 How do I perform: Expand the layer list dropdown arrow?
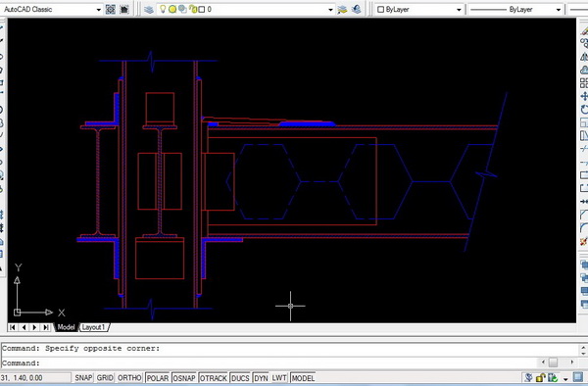tap(330, 10)
